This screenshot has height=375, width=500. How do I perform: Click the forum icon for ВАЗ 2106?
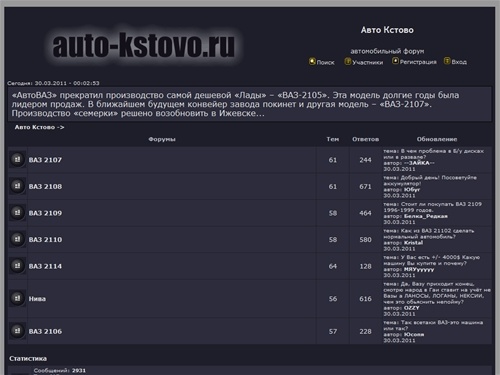coord(17,331)
